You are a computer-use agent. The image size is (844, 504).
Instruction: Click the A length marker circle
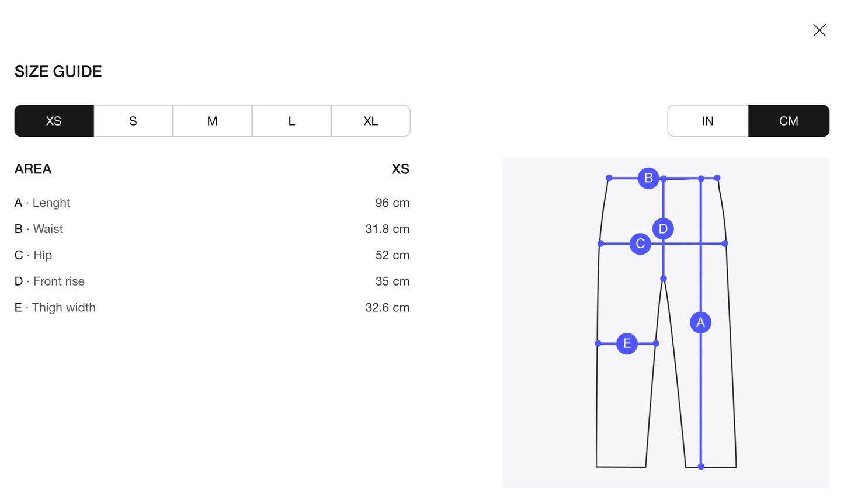[x=700, y=322]
